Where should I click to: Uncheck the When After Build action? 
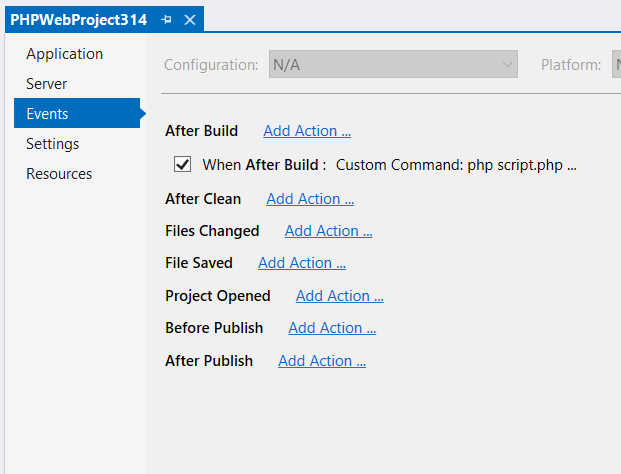183,165
